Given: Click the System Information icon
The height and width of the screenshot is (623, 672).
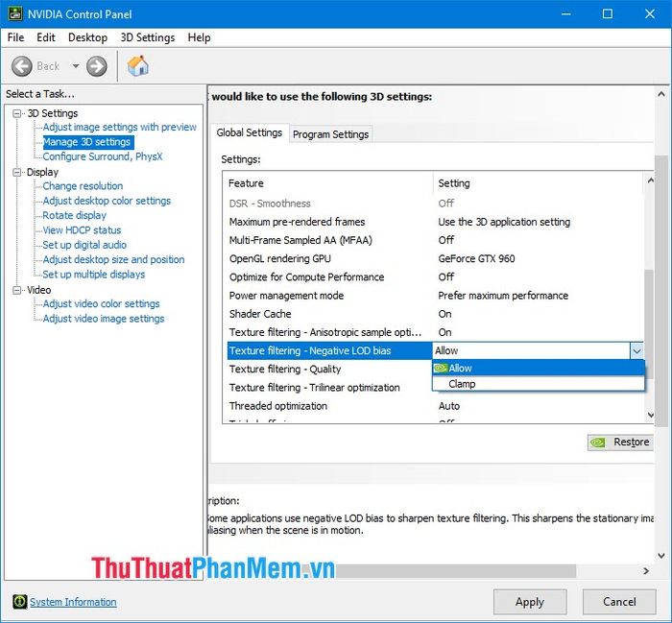Looking at the screenshot, I should (x=19, y=602).
